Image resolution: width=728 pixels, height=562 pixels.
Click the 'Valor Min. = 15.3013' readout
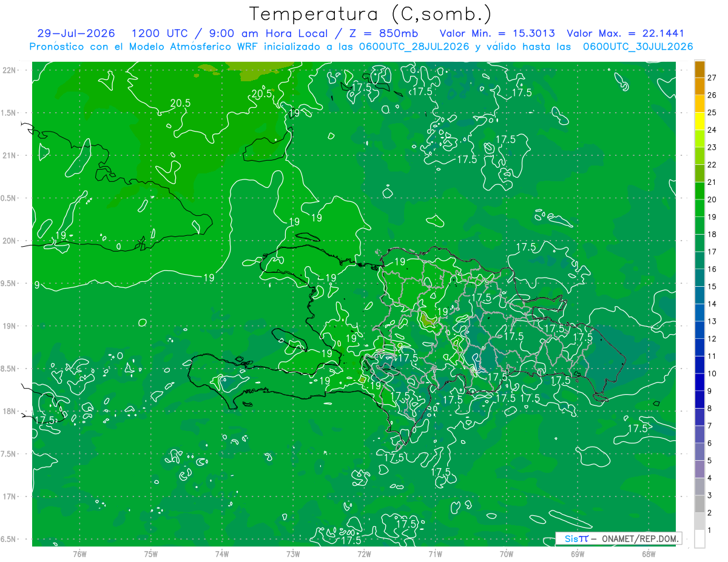(497, 34)
